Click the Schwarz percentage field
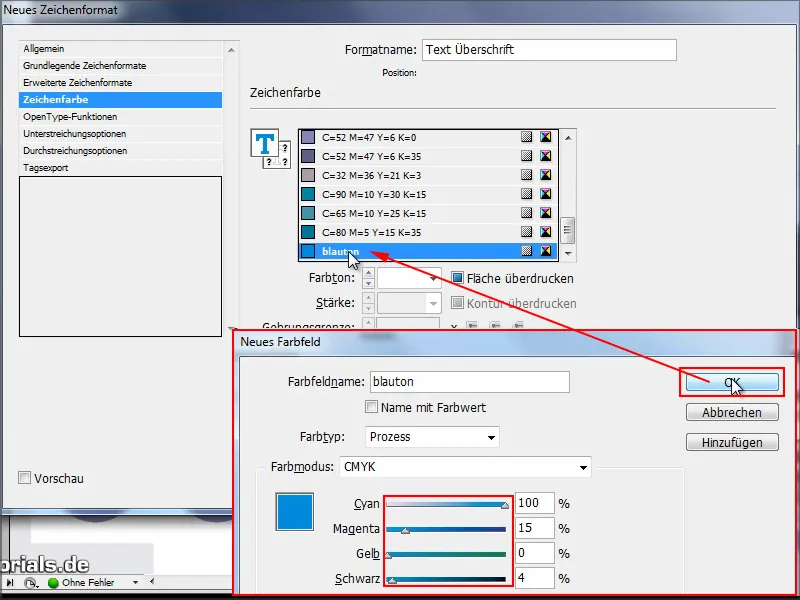This screenshot has height=600, width=800. pyautogui.click(x=534, y=578)
